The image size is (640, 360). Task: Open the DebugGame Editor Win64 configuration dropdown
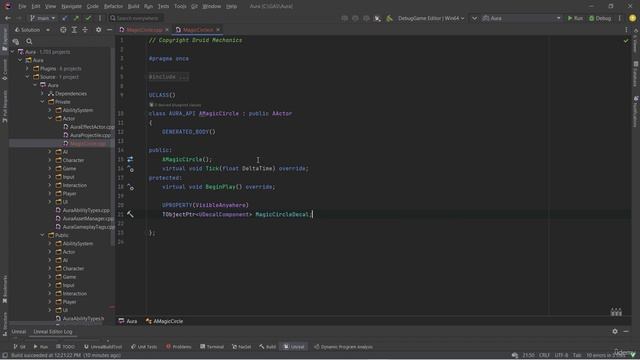431,18
